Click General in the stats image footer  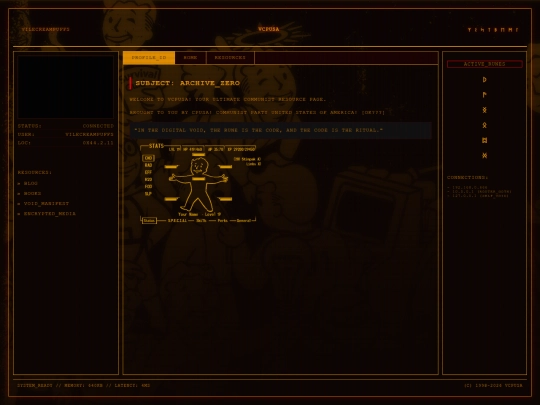click(244, 220)
